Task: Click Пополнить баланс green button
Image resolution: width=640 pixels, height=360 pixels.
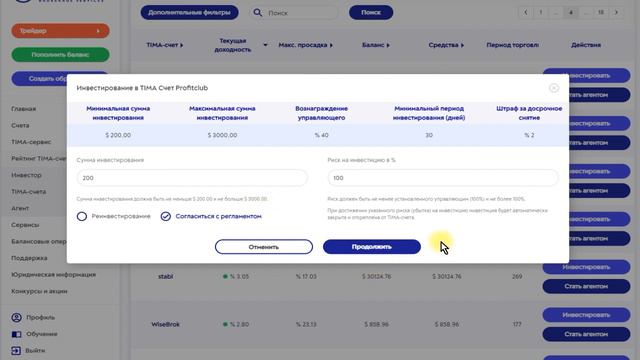Action: point(60,55)
